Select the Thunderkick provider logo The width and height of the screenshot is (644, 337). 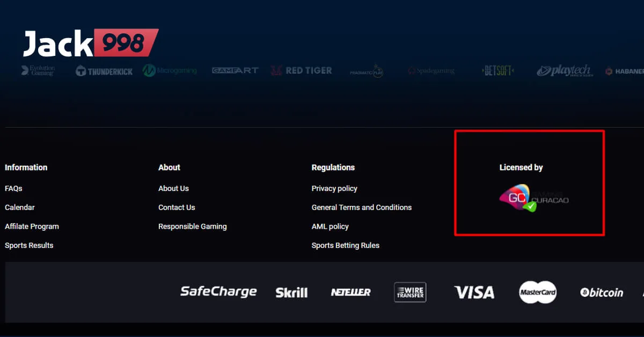pyautogui.click(x=104, y=71)
